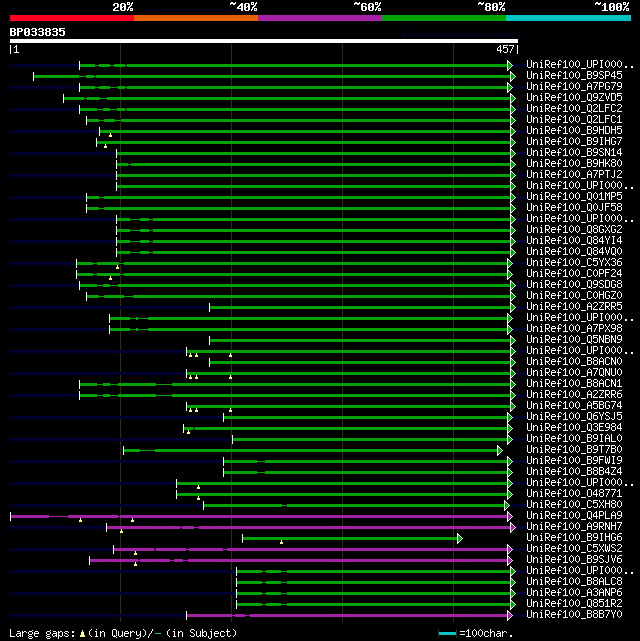
Task: Select the UniRef100_A9RNH7 label
Action: point(574,527)
